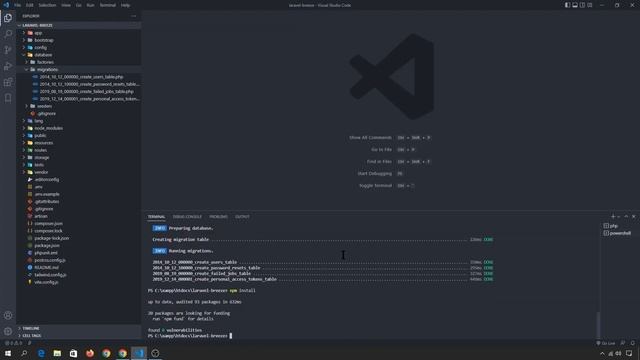Click the Go Live status bar button

pyautogui.click(x=606, y=343)
